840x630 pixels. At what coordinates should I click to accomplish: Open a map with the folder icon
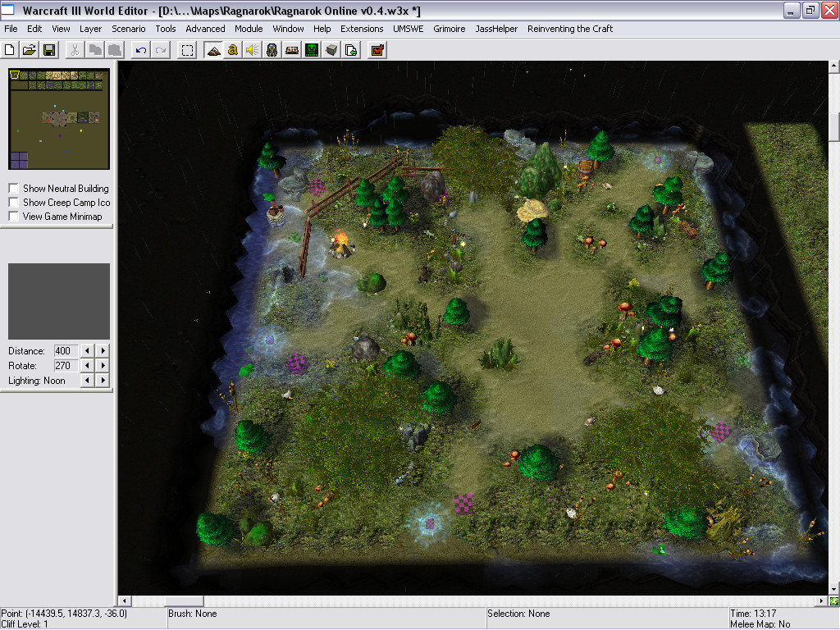pos(30,50)
